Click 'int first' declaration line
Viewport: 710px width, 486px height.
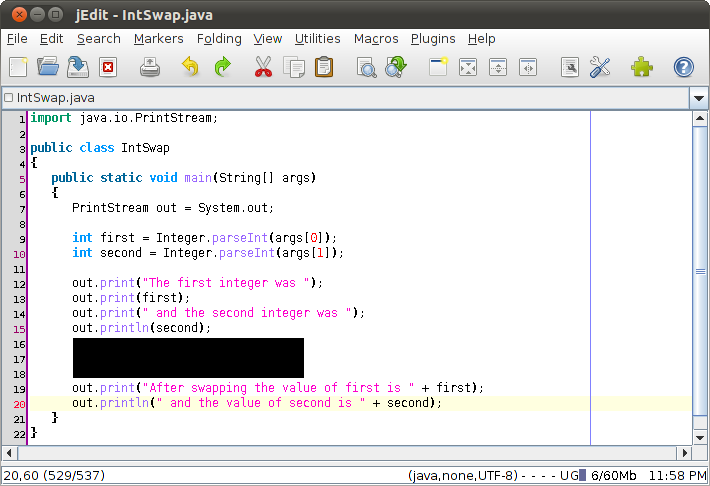point(204,238)
